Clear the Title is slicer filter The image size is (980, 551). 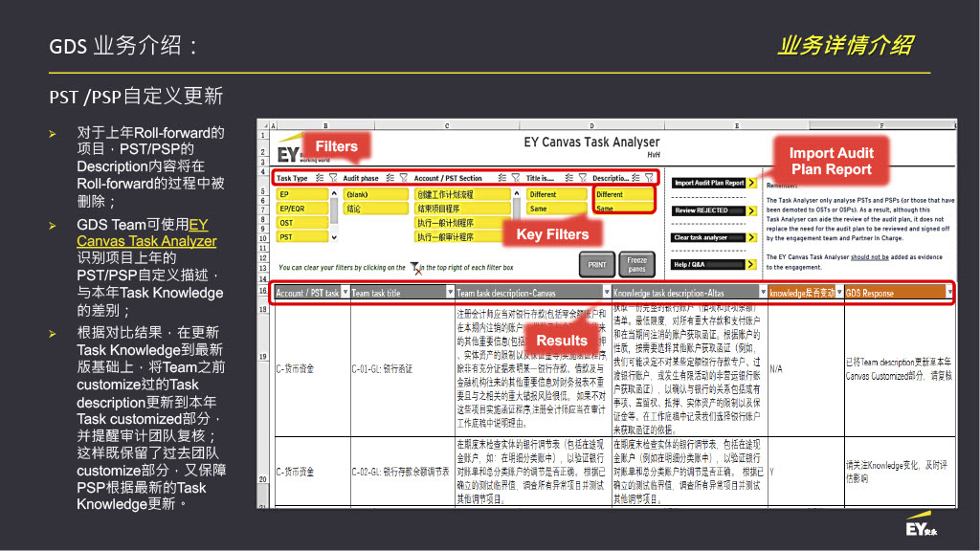(583, 178)
